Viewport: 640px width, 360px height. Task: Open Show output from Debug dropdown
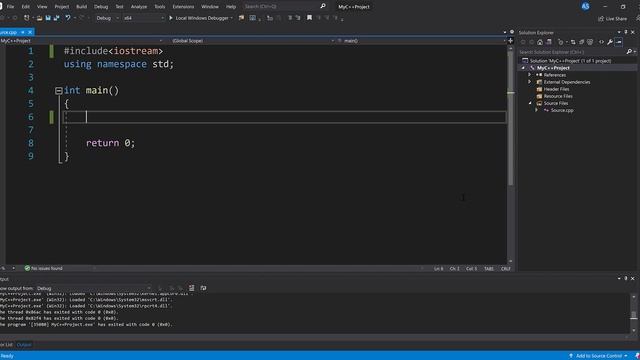(94, 288)
